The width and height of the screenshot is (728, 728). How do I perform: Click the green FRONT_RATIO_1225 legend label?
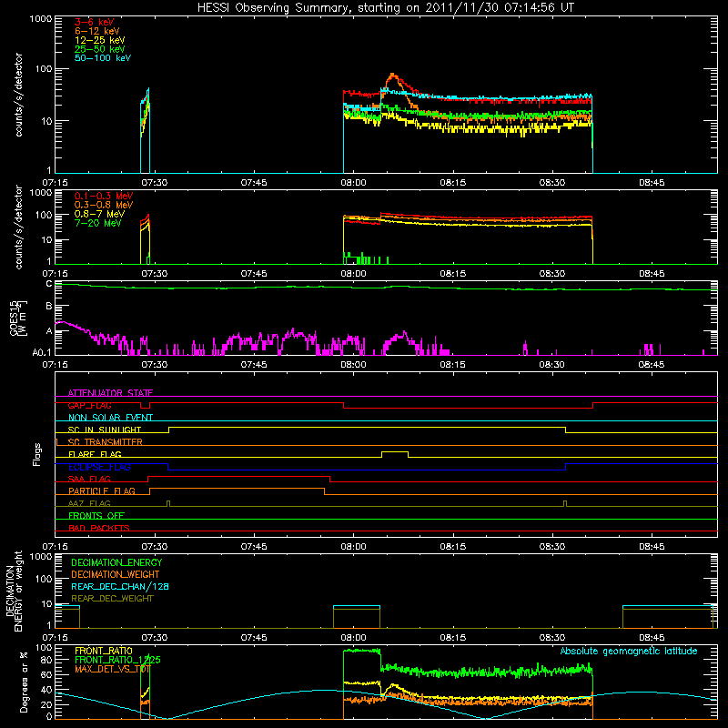pyautogui.click(x=117, y=660)
